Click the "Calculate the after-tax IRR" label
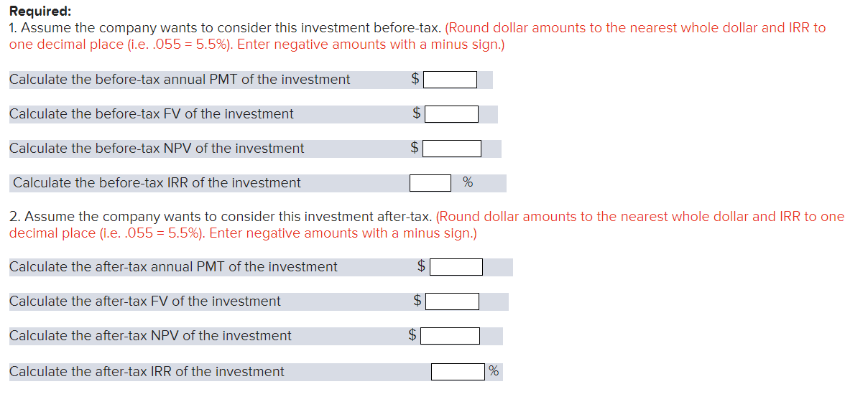Viewport: 868px width, 407px height. point(147,372)
